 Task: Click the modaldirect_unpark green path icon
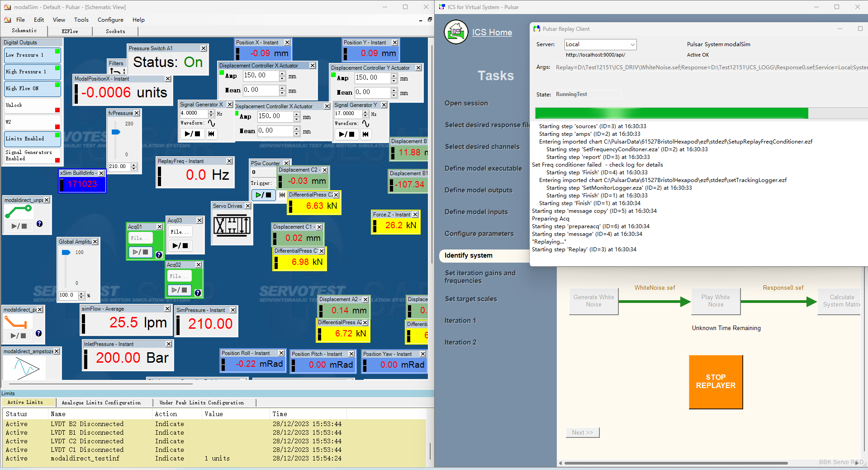18,211
